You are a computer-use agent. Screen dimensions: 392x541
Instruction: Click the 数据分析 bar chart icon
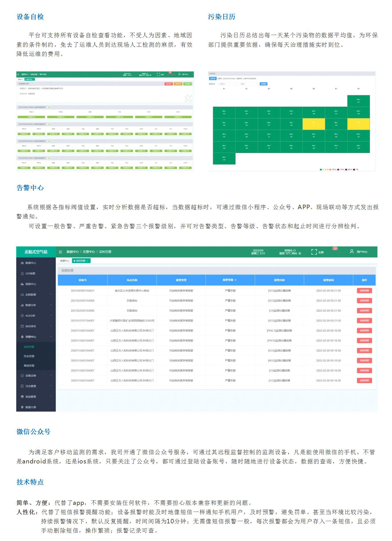pos(22,305)
